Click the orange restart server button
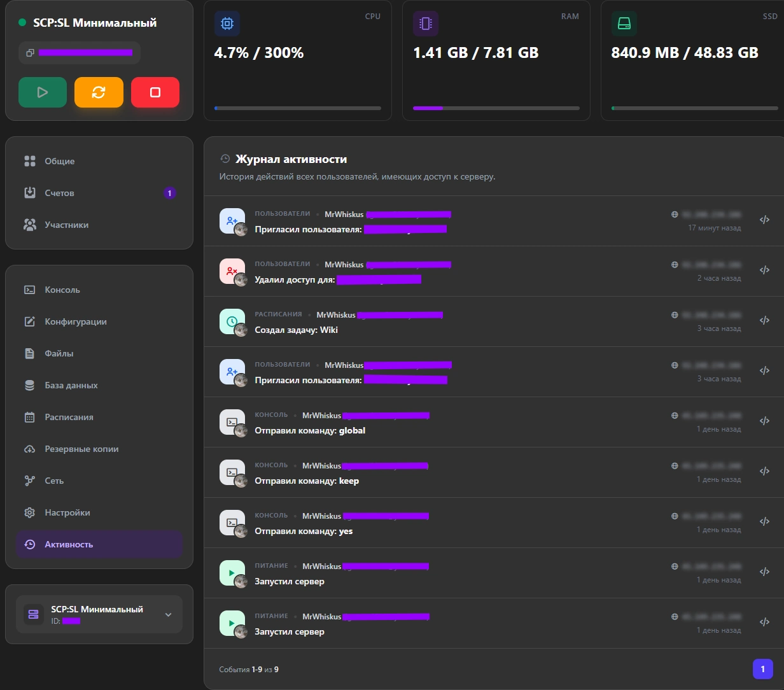Viewport: 784px width, 690px height. pos(99,92)
